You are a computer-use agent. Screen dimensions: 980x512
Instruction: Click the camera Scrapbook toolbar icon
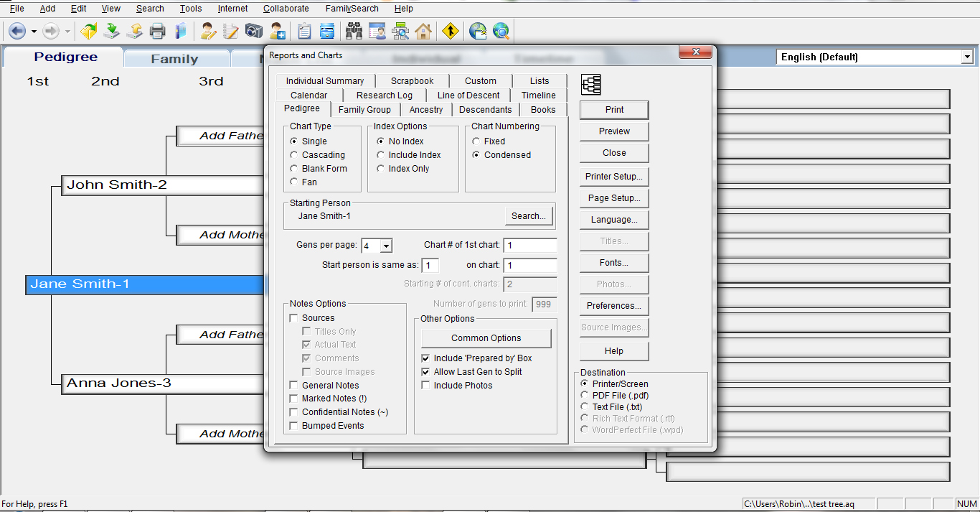point(253,31)
